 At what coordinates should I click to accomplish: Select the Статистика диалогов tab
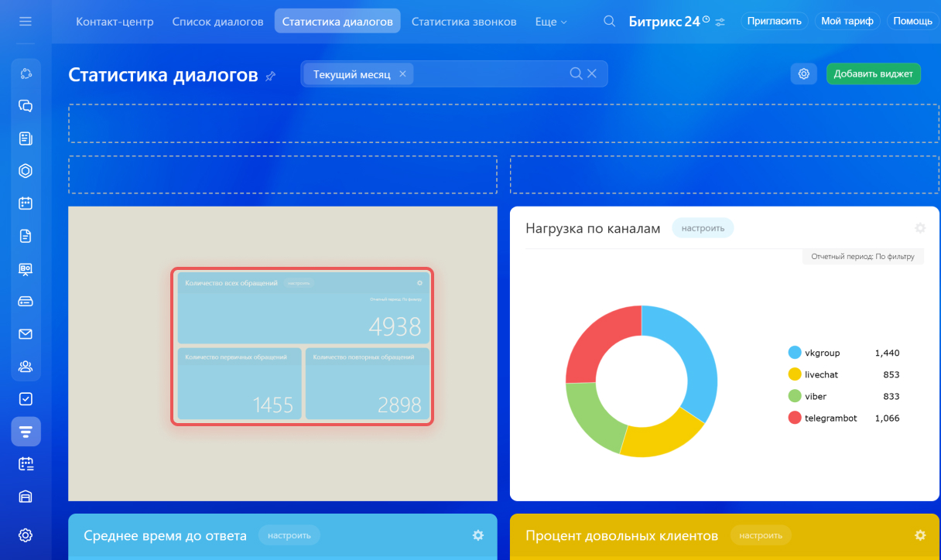[x=337, y=22]
